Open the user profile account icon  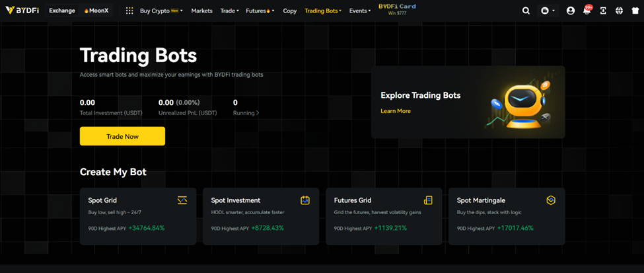(x=571, y=11)
